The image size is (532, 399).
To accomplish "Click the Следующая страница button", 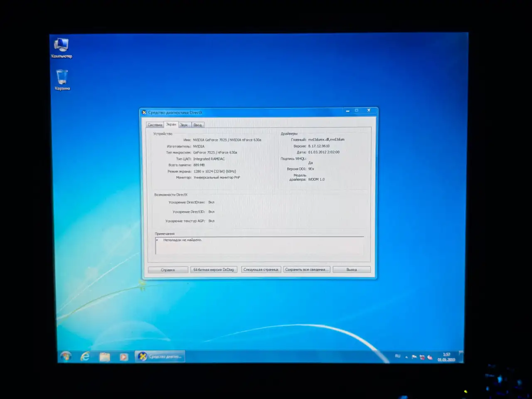I will pyautogui.click(x=261, y=269).
